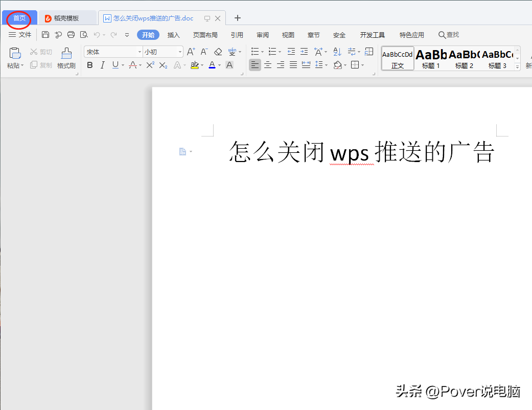532x410 pixels.
Task: Open the 开发工具 ribbon tab
Action: click(x=372, y=35)
